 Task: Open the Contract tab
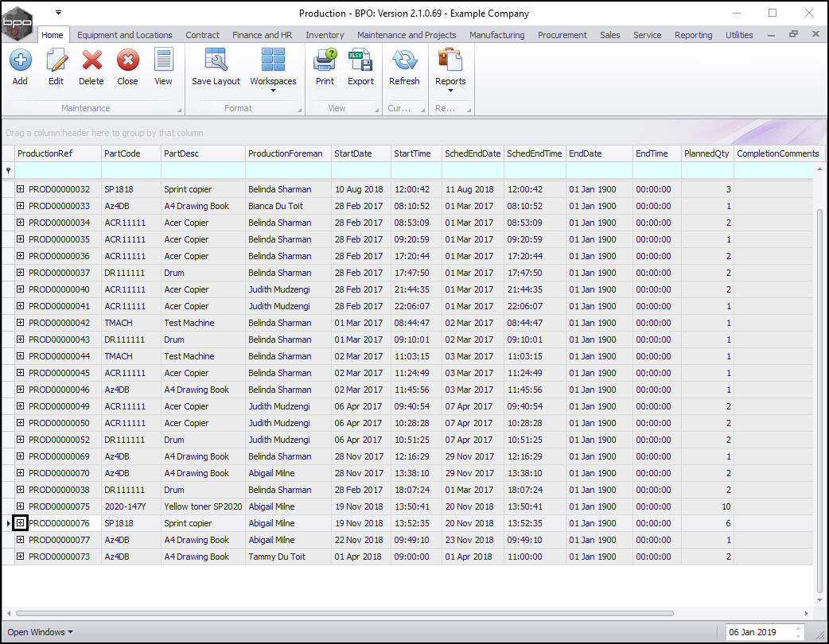coord(203,35)
